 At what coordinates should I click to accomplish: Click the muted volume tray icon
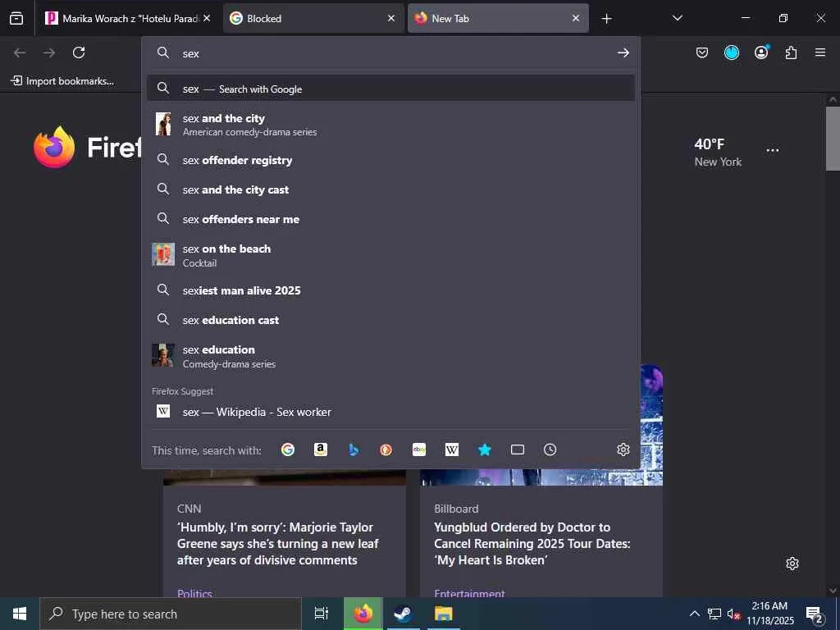(x=733, y=614)
